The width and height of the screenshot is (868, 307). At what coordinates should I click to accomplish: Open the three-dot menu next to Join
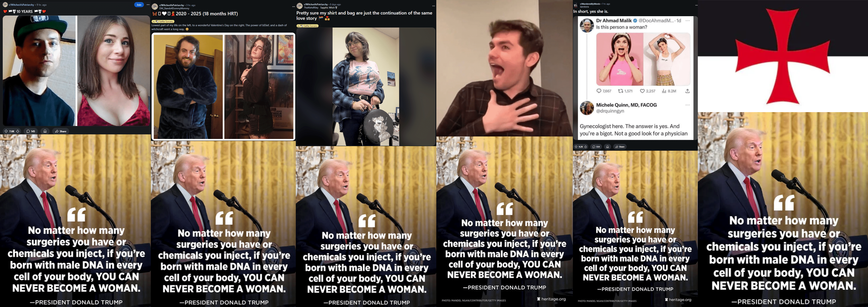[148, 5]
